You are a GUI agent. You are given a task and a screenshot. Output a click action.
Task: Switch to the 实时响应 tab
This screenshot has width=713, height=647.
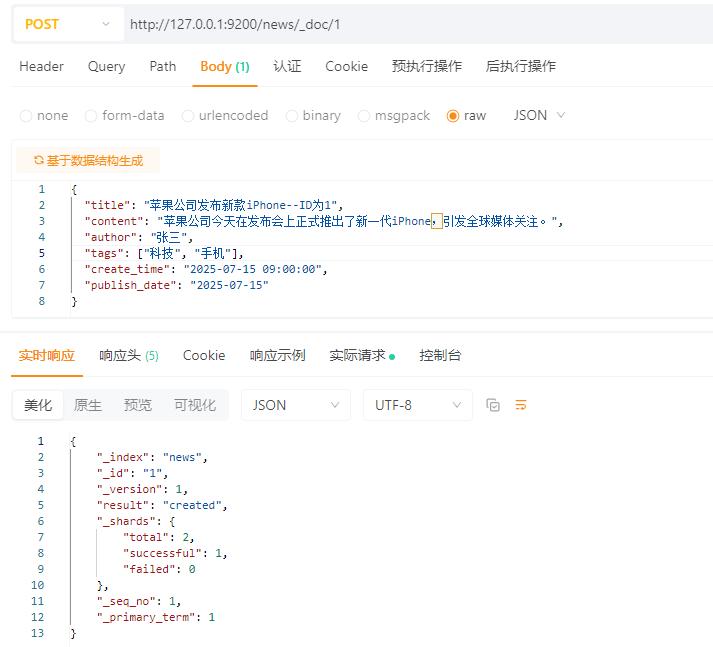tap(46, 355)
